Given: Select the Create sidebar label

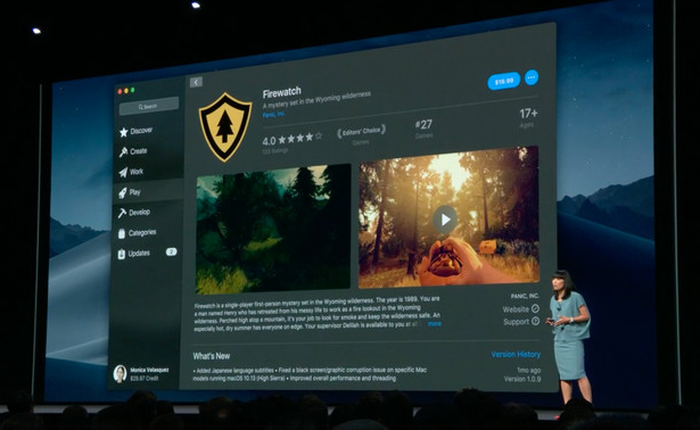Looking at the screenshot, I should point(138,151).
